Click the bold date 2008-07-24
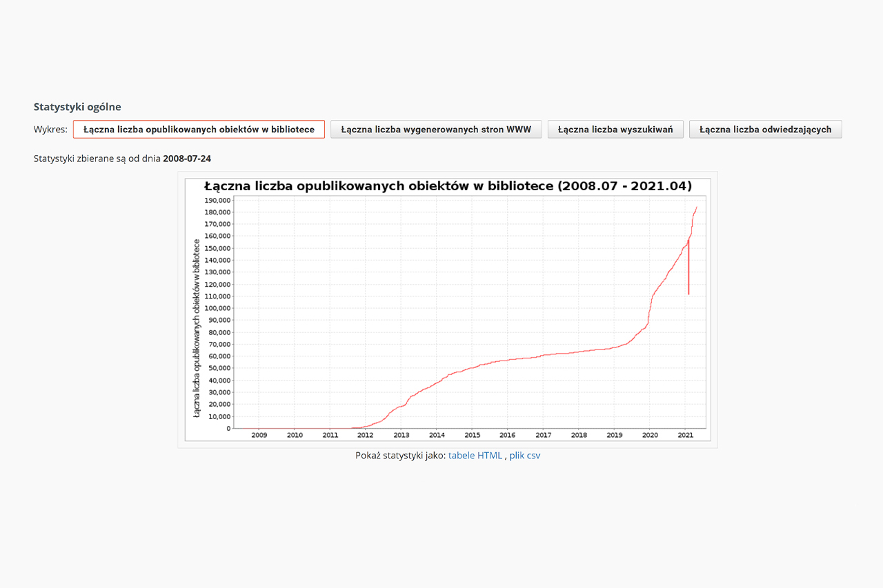The image size is (883, 588). (x=187, y=159)
